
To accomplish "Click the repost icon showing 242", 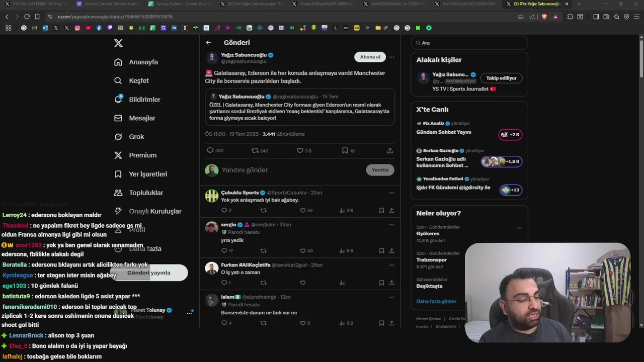I will tap(255, 150).
